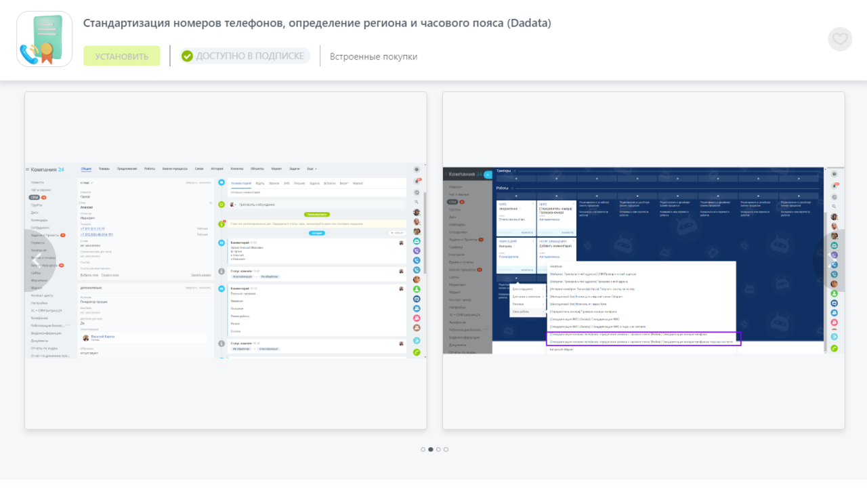Select the second, filled carousel dot
This screenshot has width=867, height=504.
click(431, 449)
